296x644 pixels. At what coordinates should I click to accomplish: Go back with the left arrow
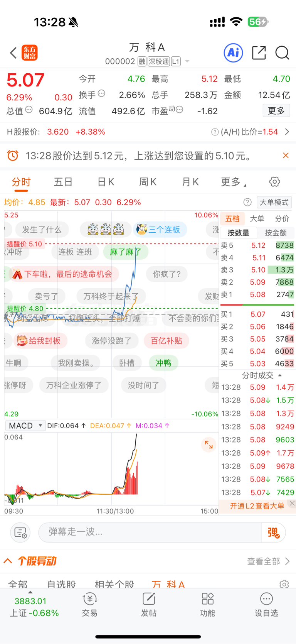pyautogui.click(x=13, y=53)
